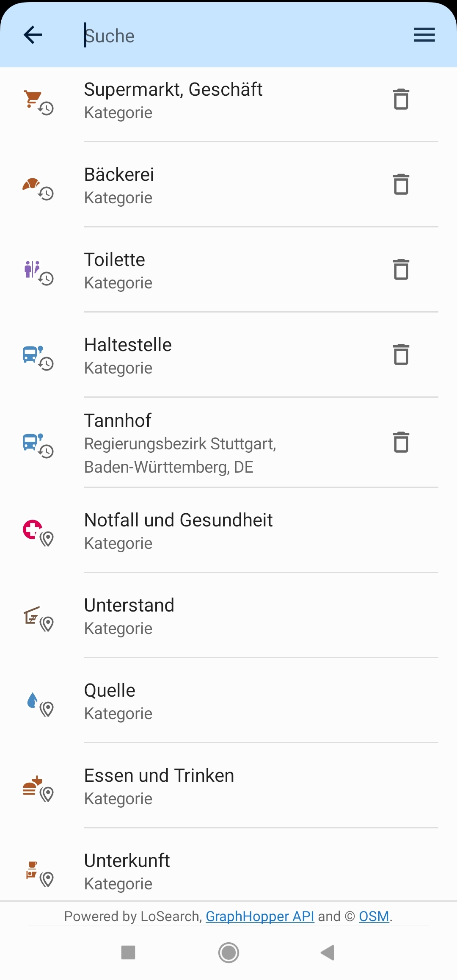
Task: Tap the red emergency cross icon
Action: [32, 529]
